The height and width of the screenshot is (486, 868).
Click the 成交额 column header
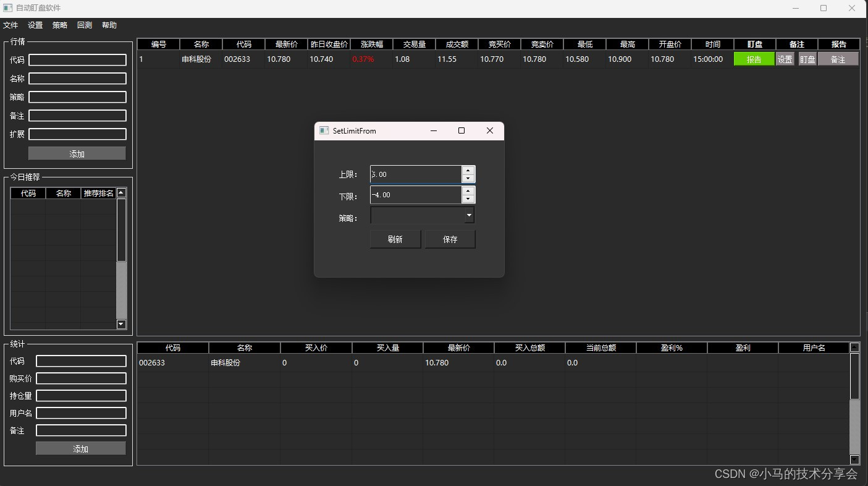coord(457,45)
